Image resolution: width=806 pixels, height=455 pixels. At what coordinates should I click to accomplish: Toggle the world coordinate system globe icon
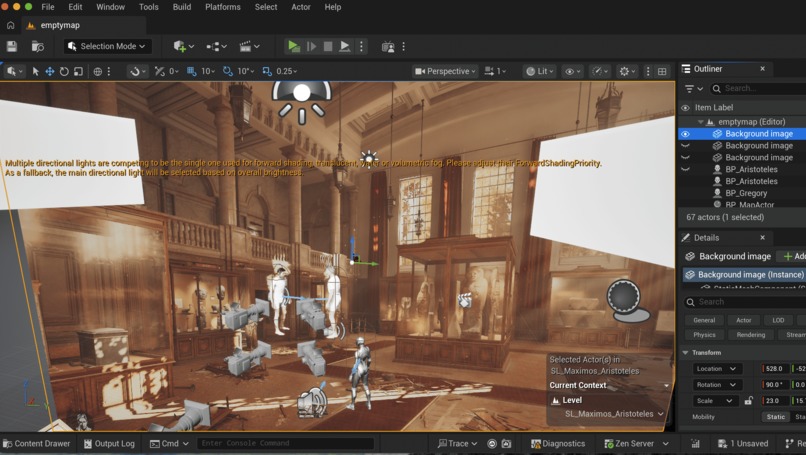point(98,71)
